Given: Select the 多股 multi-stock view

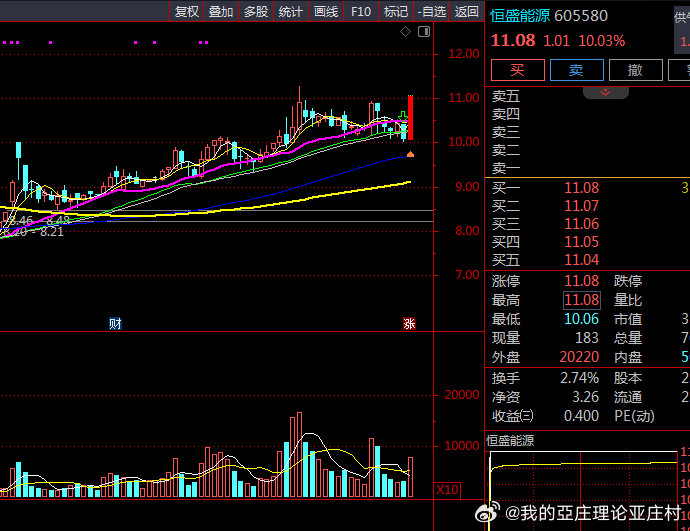Looking at the screenshot, I should (x=256, y=12).
